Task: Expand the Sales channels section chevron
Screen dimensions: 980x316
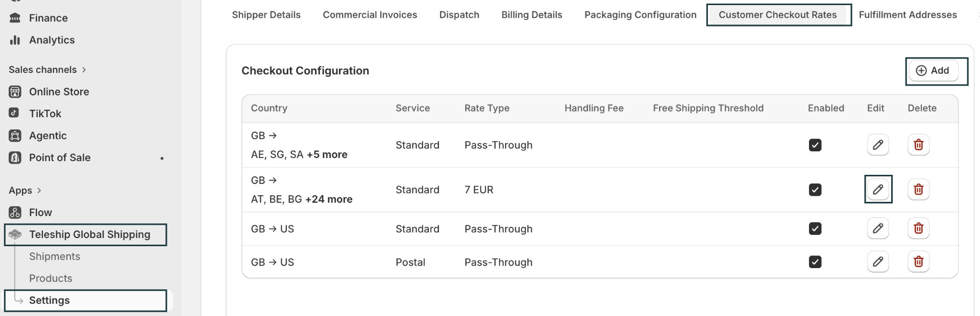Action: coord(84,70)
